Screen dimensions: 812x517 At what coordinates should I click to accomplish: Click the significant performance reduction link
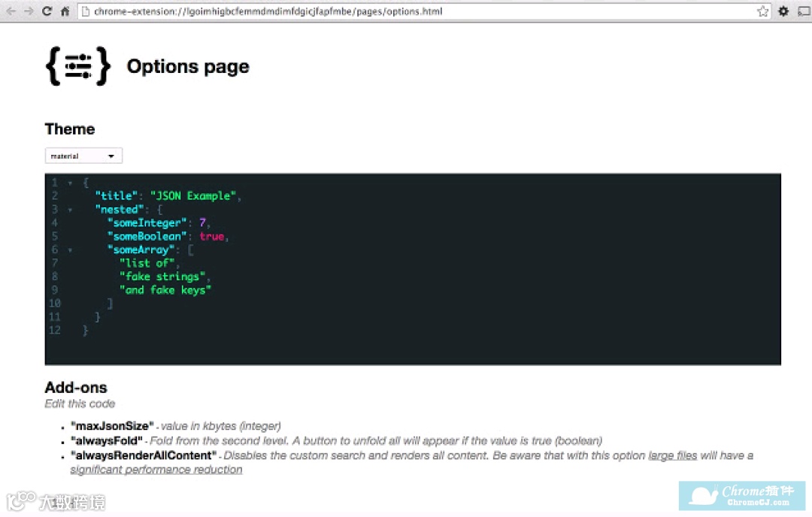click(x=156, y=469)
